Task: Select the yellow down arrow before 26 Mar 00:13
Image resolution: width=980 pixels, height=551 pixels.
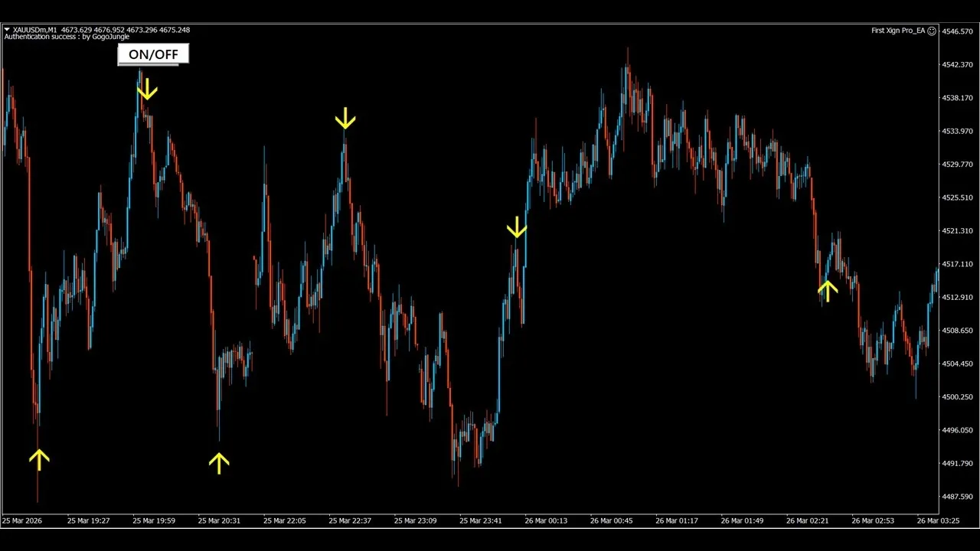Action: 517,227
